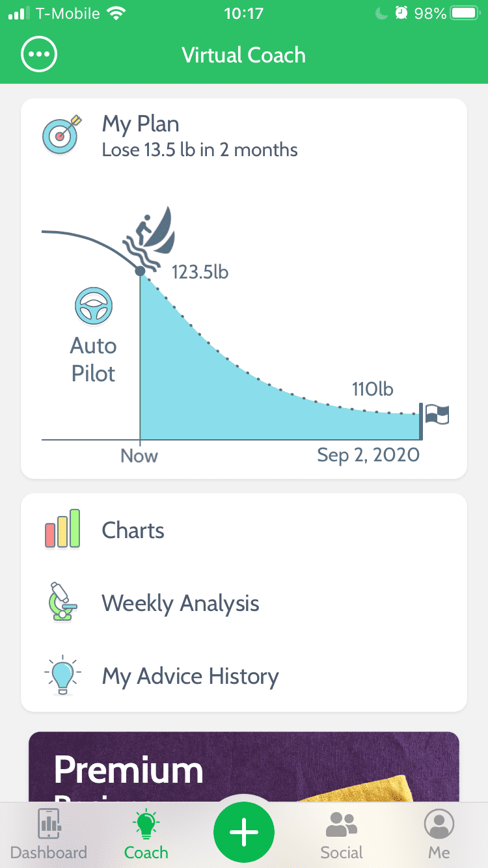Switch to the Social tab

342,834
